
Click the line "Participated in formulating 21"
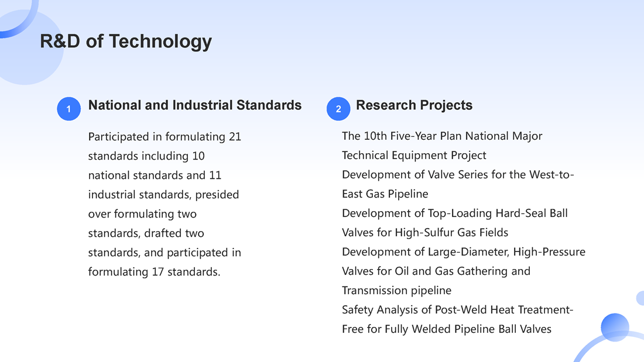coord(165,137)
